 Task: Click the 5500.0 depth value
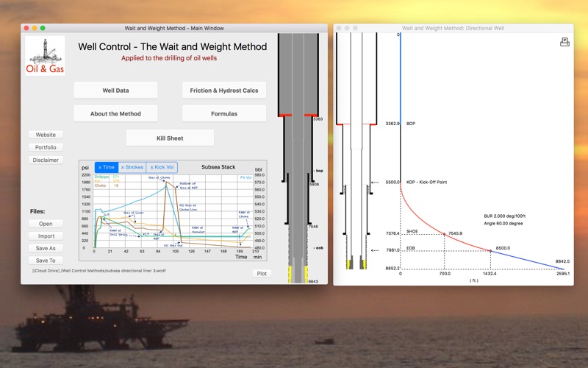coord(392,182)
